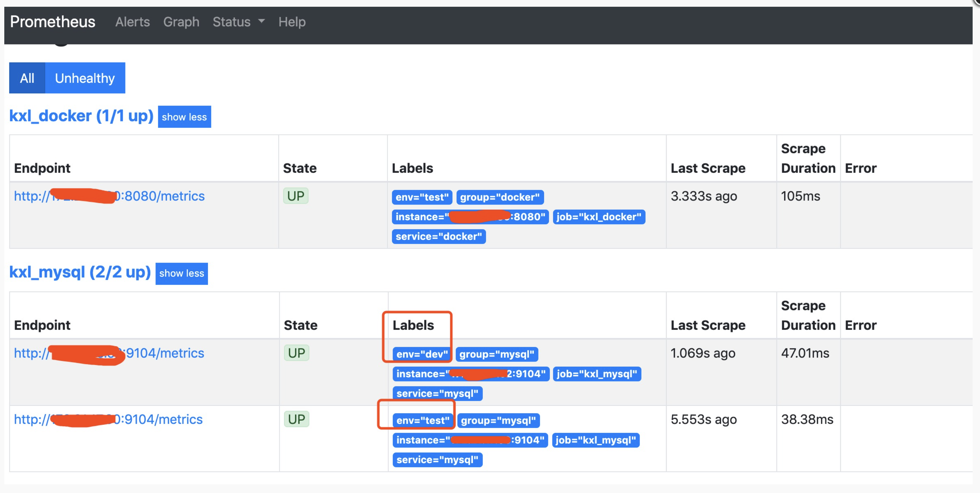Collapse kxl_docker with show less

pos(184,117)
